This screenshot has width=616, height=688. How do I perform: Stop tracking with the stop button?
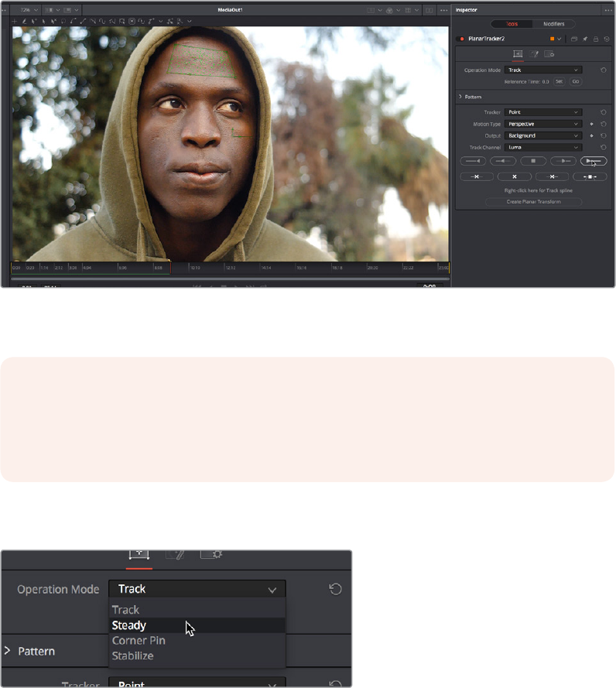pos(533,161)
